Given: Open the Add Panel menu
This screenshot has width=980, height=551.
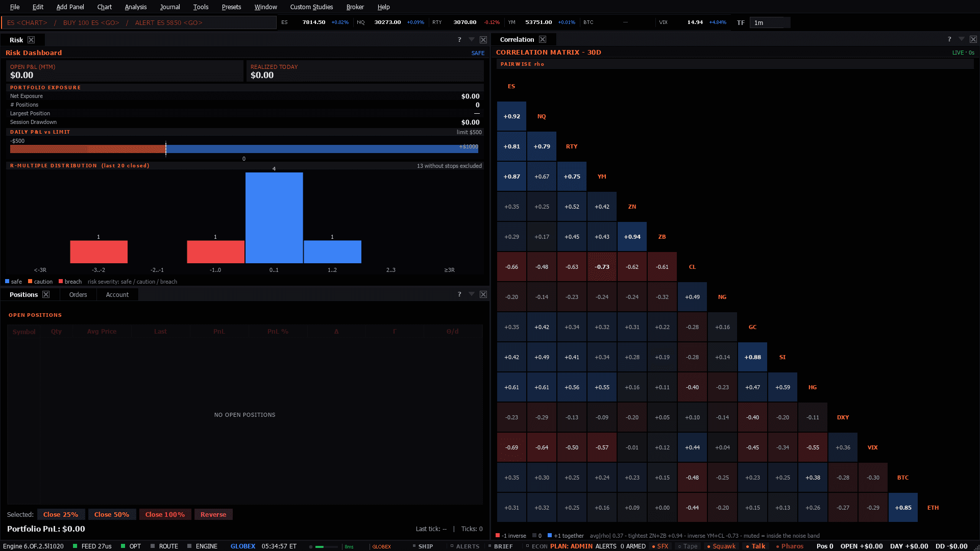Looking at the screenshot, I should 70,7.
